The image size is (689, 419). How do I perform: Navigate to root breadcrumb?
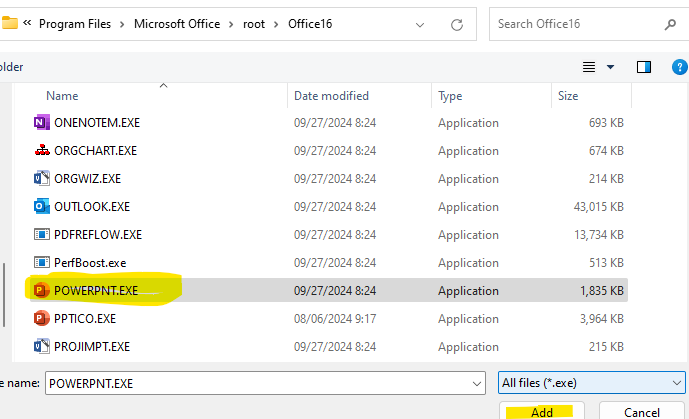point(254,24)
